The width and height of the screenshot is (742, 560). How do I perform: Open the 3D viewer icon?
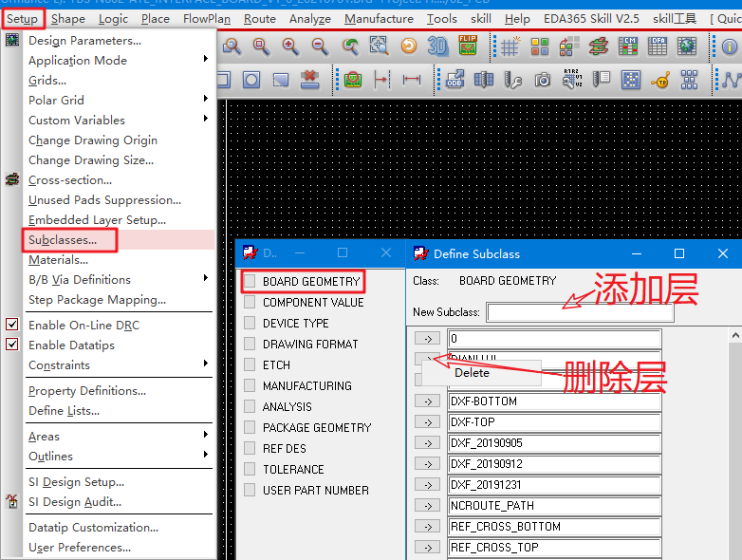coord(437,46)
